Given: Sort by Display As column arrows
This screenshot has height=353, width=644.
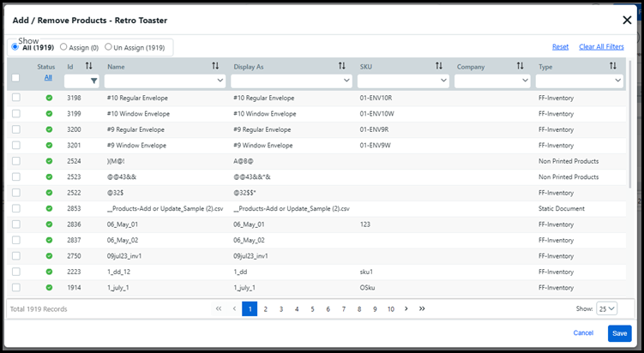Looking at the screenshot, I should pyautogui.click(x=341, y=66).
